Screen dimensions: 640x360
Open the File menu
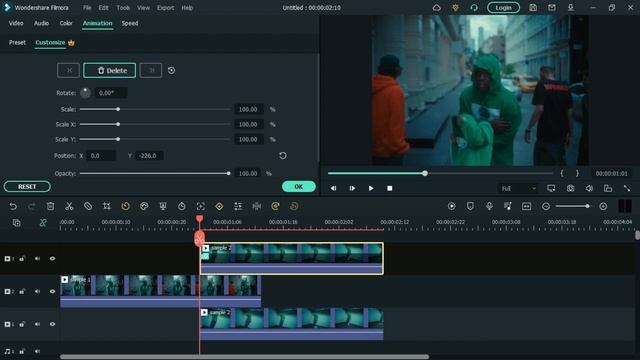point(87,8)
